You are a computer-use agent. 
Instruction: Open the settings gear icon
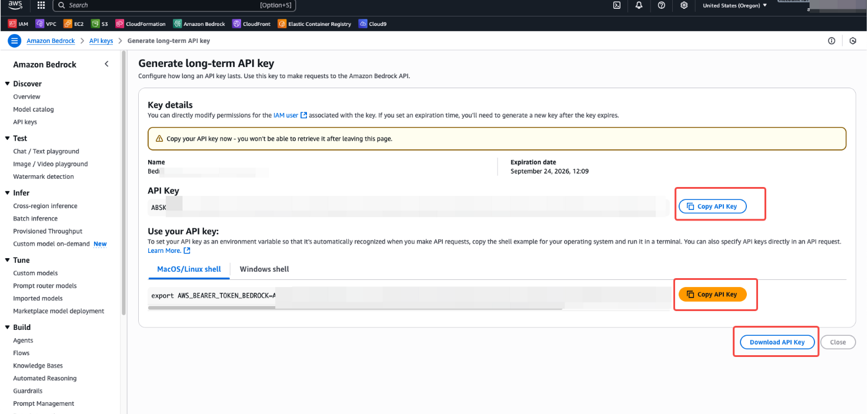[x=684, y=5]
